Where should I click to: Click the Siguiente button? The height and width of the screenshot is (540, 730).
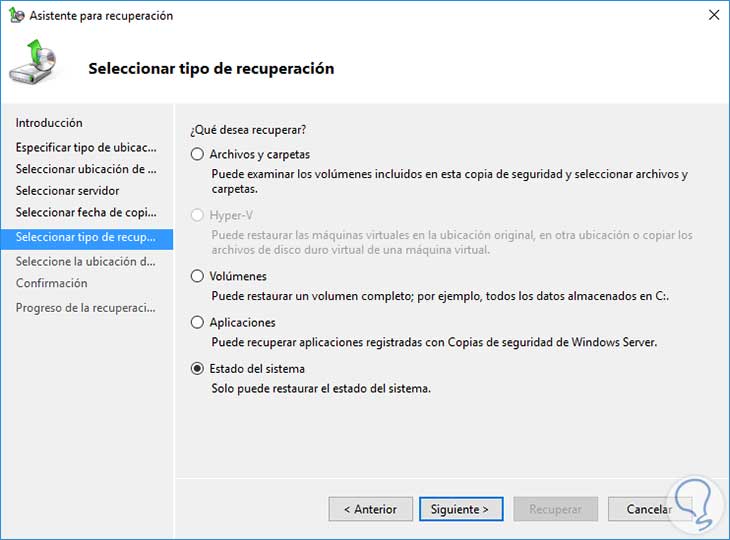(460, 509)
